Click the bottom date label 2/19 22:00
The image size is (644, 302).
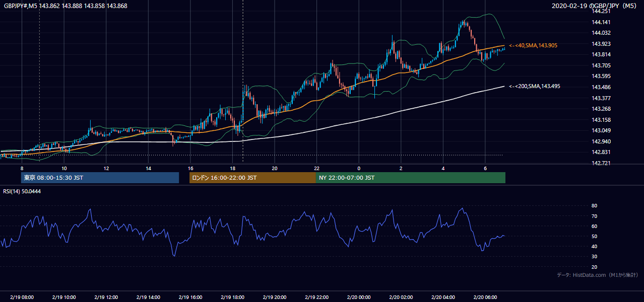(x=316, y=297)
